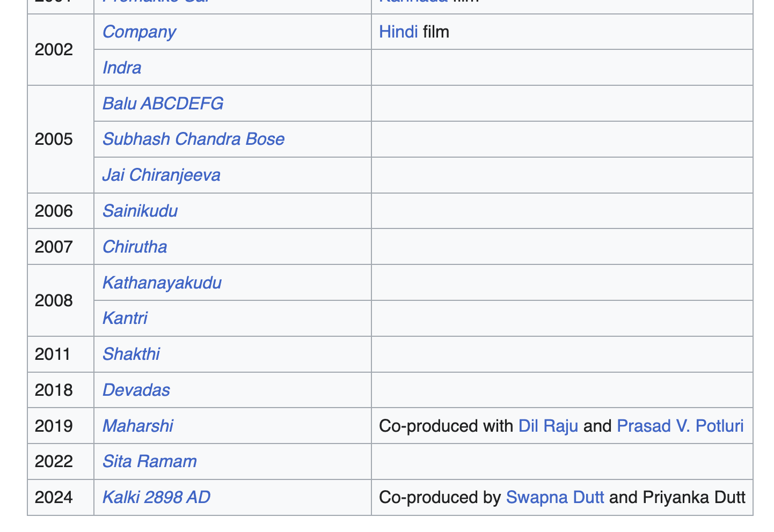Open the Maharshi film article
The image size is (774, 532).
(x=137, y=426)
